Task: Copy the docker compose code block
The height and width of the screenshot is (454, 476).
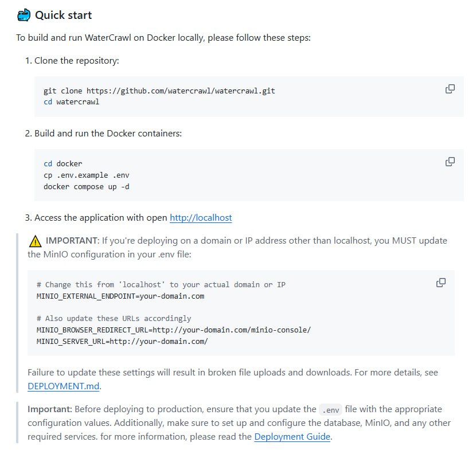Action: 450,162
